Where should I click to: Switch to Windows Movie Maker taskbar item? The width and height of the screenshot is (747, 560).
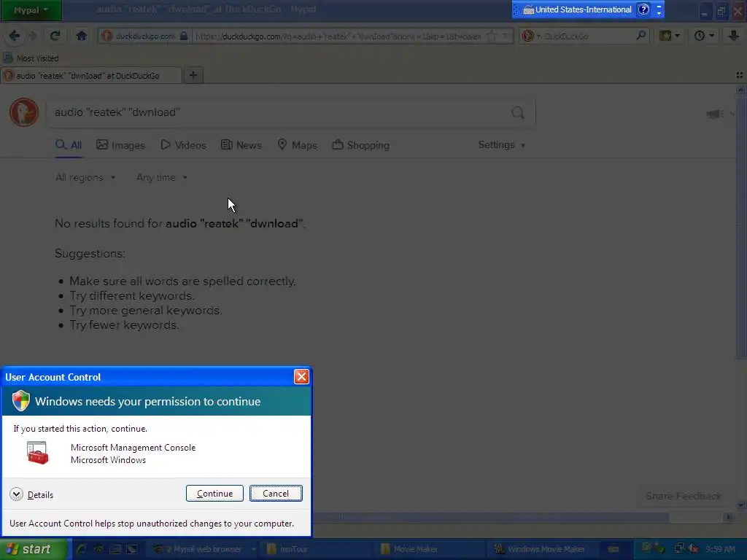(543, 549)
